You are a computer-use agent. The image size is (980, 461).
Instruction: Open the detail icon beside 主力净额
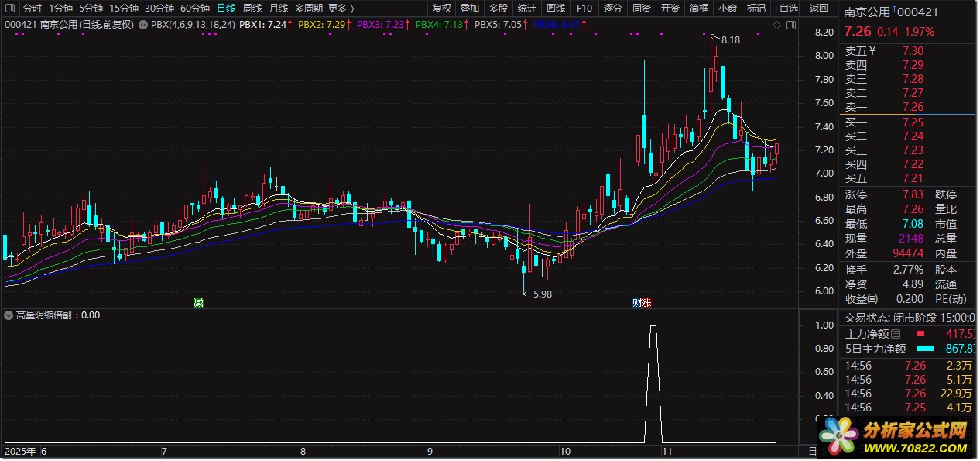coord(896,333)
